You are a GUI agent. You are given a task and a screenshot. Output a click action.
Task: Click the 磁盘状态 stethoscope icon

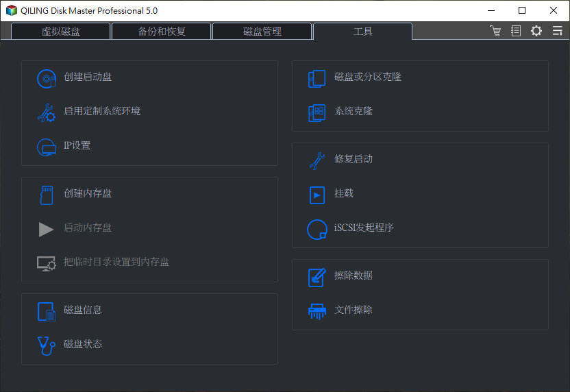47,346
